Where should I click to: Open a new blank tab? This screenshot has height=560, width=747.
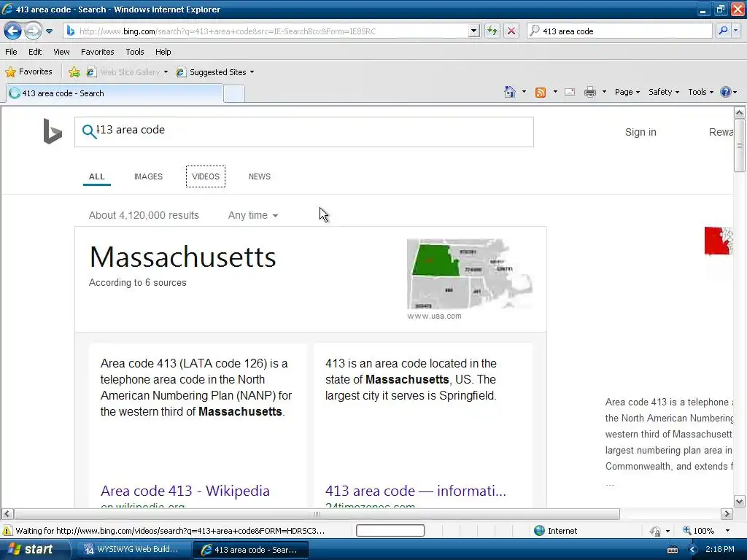pyautogui.click(x=234, y=94)
